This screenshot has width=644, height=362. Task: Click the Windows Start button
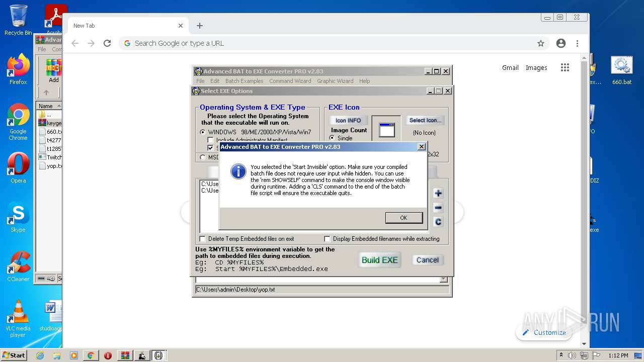[14, 355]
